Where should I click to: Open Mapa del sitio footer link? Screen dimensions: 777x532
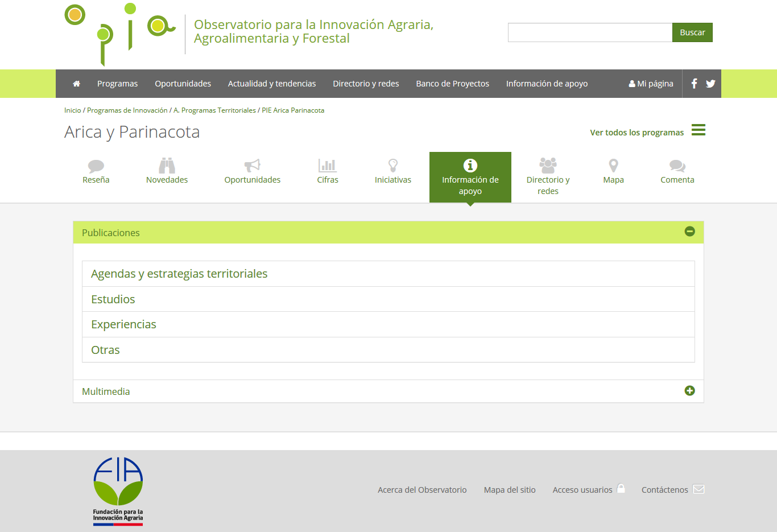pos(510,490)
